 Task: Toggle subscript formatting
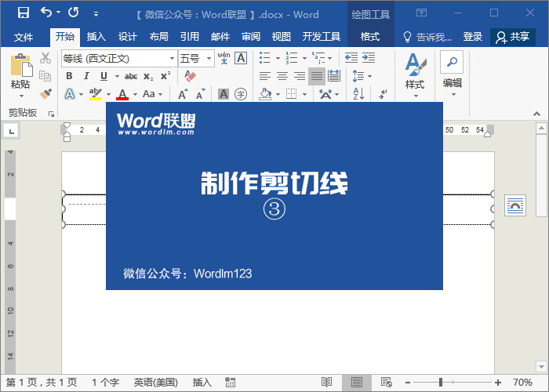tap(148, 76)
